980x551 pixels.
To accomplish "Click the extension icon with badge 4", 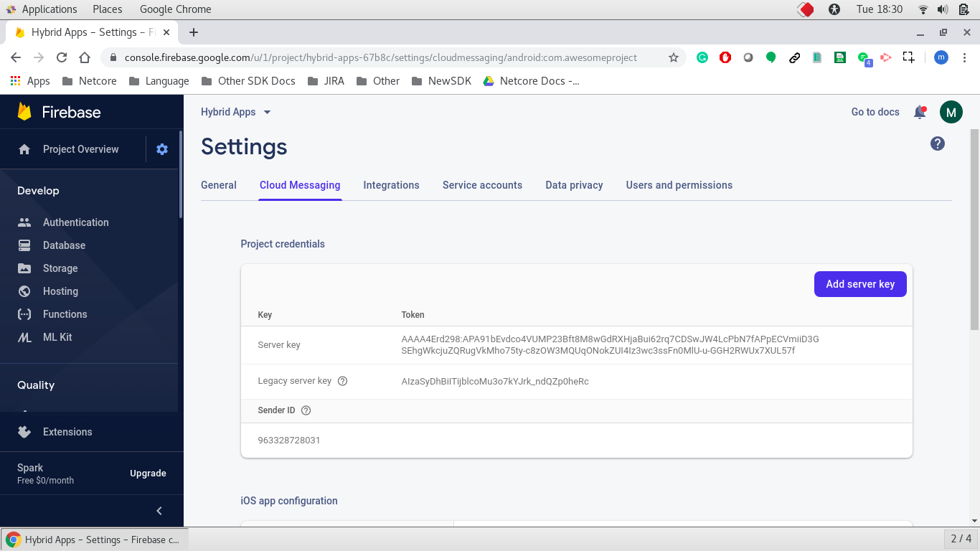I will click(864, 58).
